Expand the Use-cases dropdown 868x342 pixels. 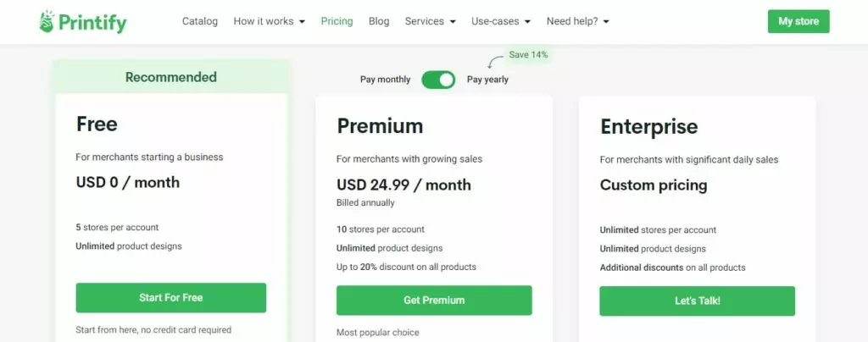click(501, 21)
